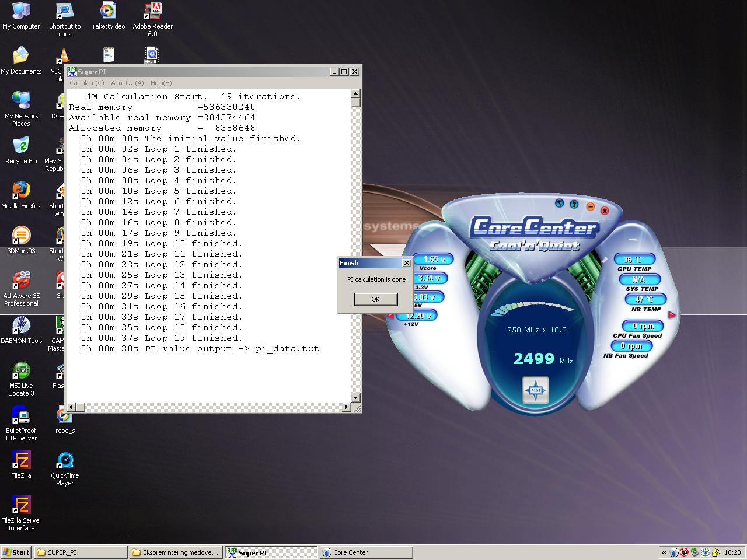747x560 pixels.
Task: Open My Network Places icon
Action: (x=21, y=109)
